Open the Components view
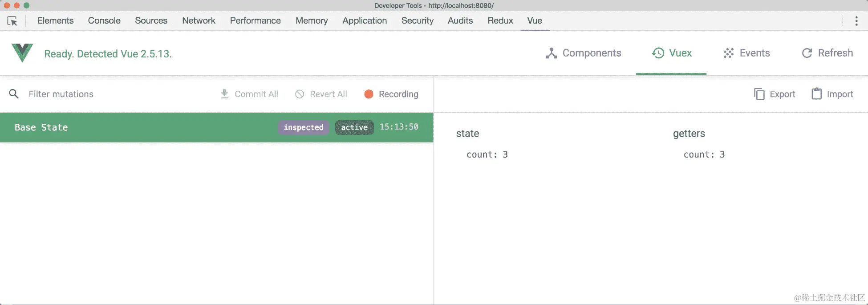 pos(583,53)
